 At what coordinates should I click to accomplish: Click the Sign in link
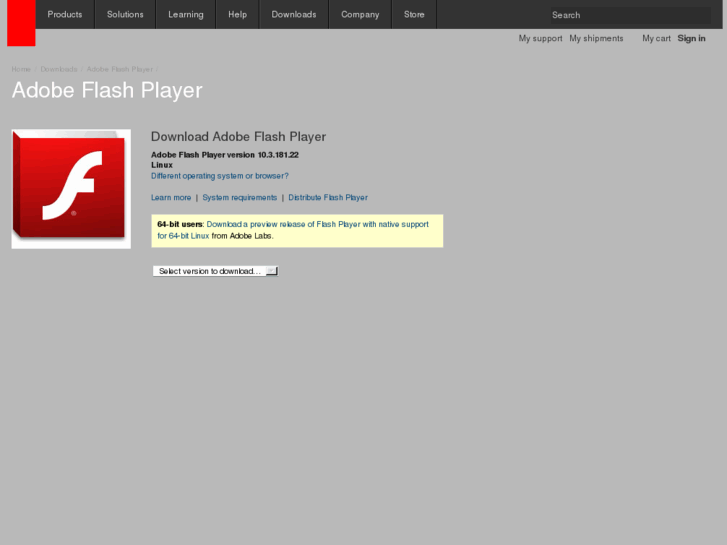691,38
